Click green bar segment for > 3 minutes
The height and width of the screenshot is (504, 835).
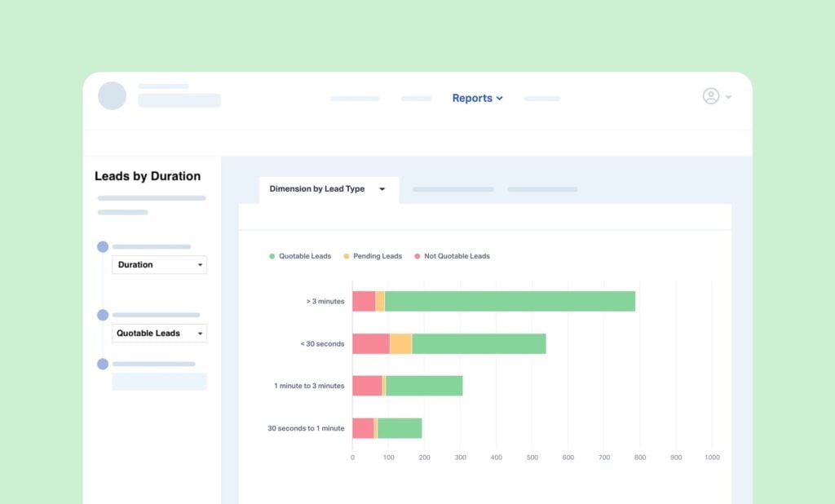click(x=510, y=301)
